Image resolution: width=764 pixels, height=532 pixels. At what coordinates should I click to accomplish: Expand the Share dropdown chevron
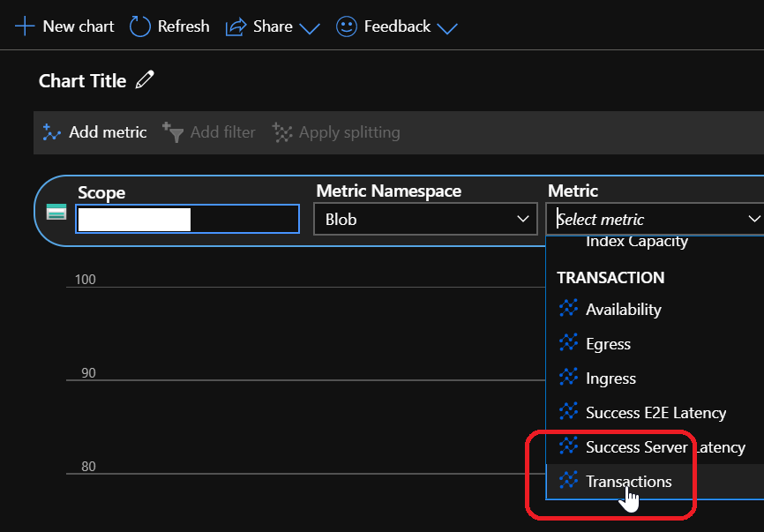pos(309,28)
